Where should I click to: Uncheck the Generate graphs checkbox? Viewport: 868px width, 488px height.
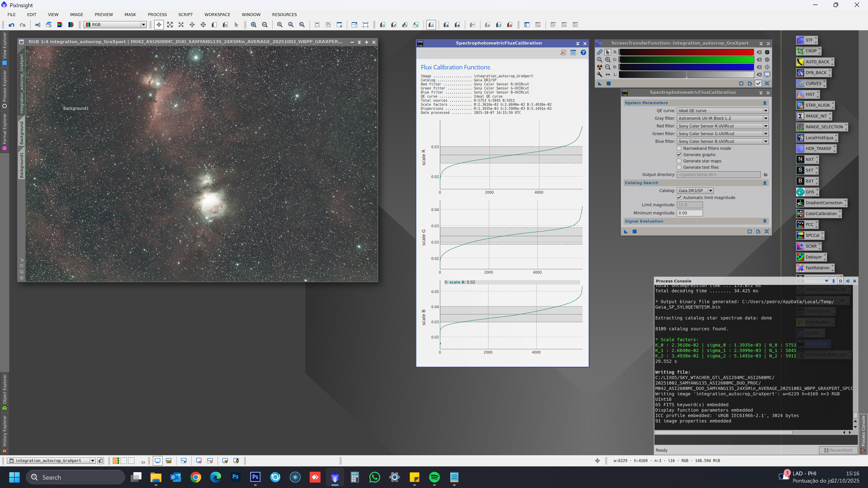(679, 155)
